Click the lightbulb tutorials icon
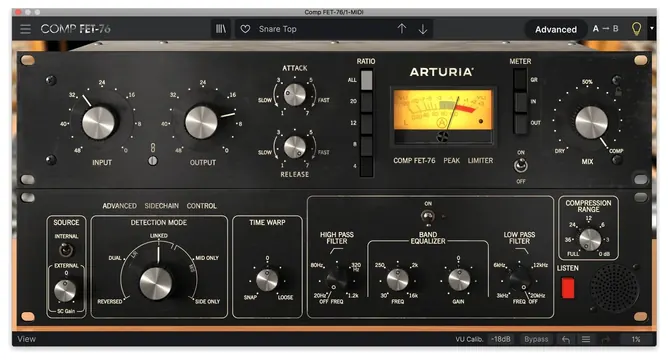The width and height of the screenshot is (668, 360). [636, 29]
